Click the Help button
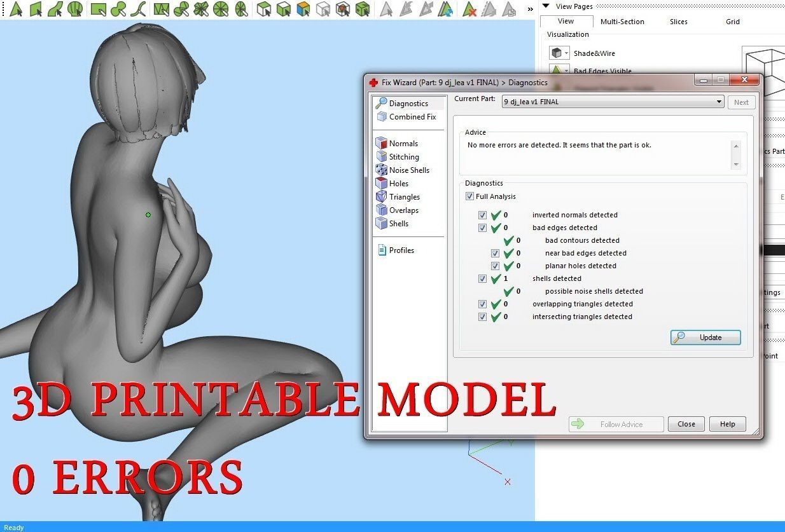785x532 pixels. [728, 424]
